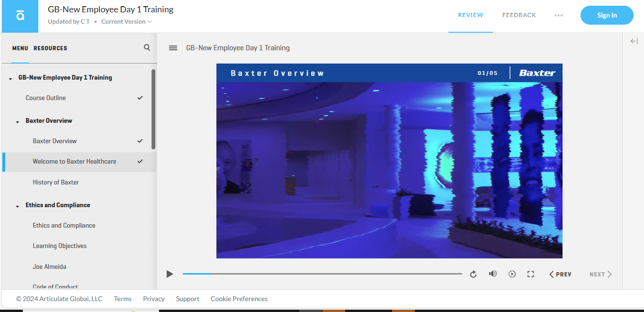The height and width of the screenshot is (312, 644).
Task: Seek along the video progress bar
Action: pos(322,274)
